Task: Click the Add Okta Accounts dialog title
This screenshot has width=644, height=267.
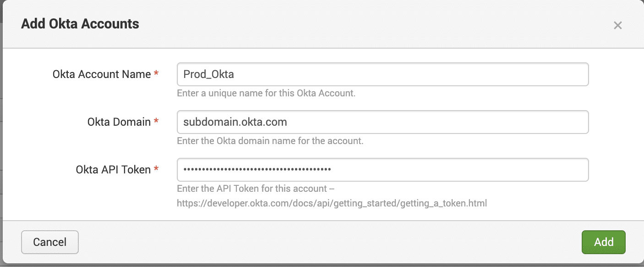Action: (x=79, y=23)
